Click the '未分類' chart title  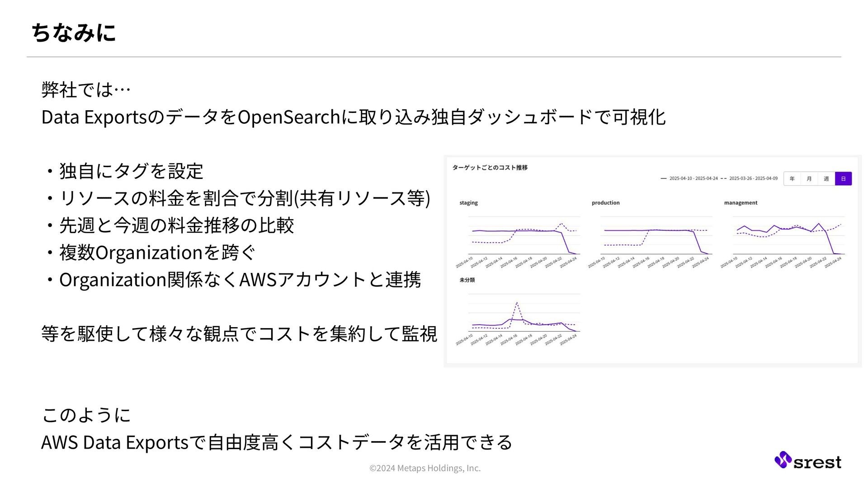pyautogui.click(x=467, y=280)
